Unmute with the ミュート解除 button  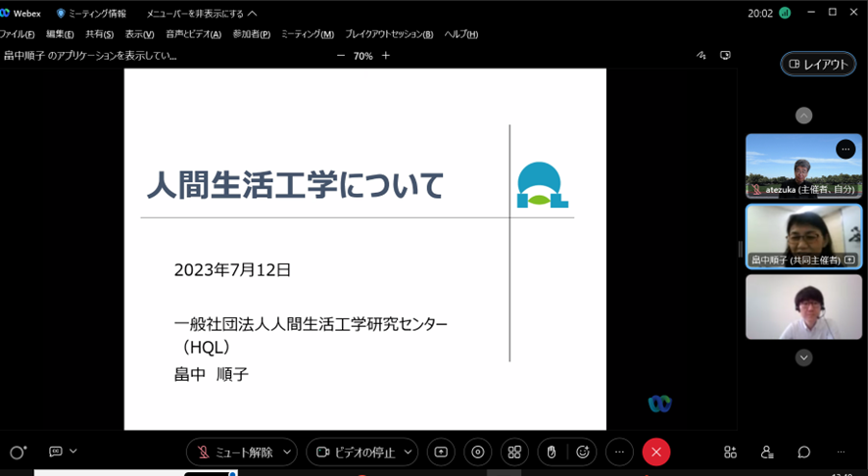pyautogui.click(x=234, y=452)
